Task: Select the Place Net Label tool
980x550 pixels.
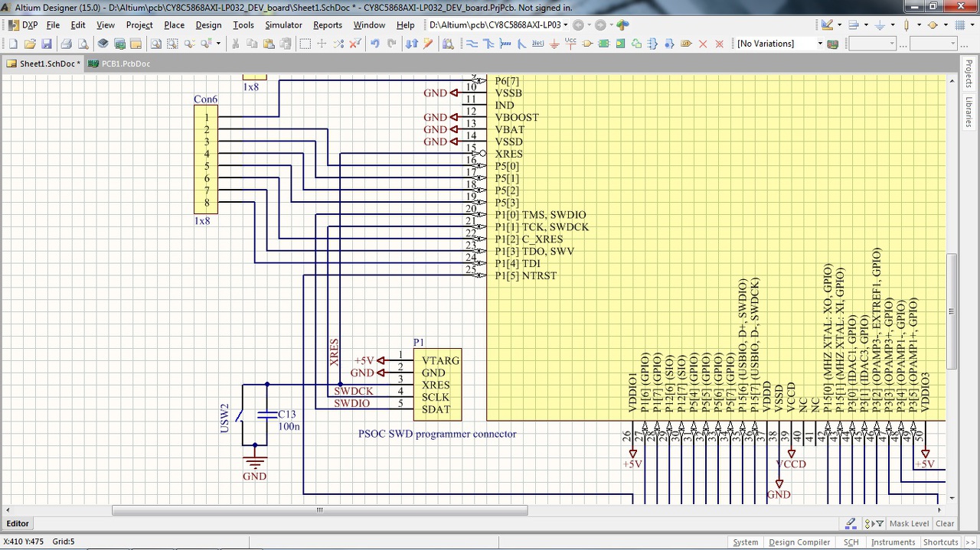Action: tap(537, 44)
